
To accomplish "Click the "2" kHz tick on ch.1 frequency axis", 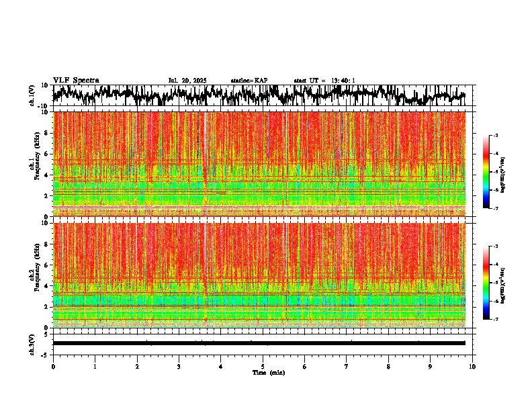I will 47,195.
